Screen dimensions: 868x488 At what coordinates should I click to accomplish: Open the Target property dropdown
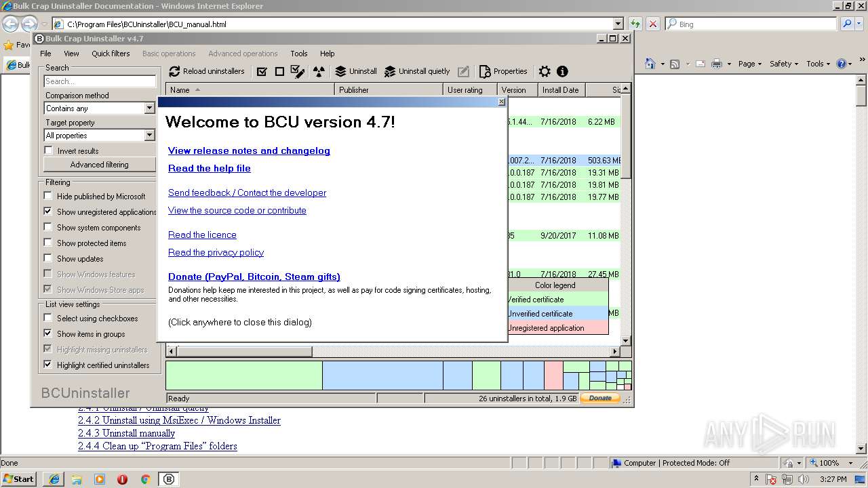coord(150,136)
